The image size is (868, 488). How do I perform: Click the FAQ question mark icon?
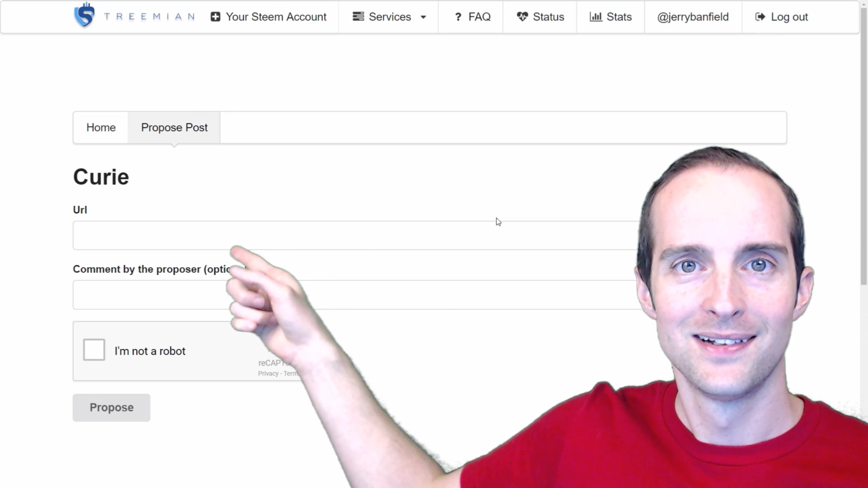(x=458, y=17)
